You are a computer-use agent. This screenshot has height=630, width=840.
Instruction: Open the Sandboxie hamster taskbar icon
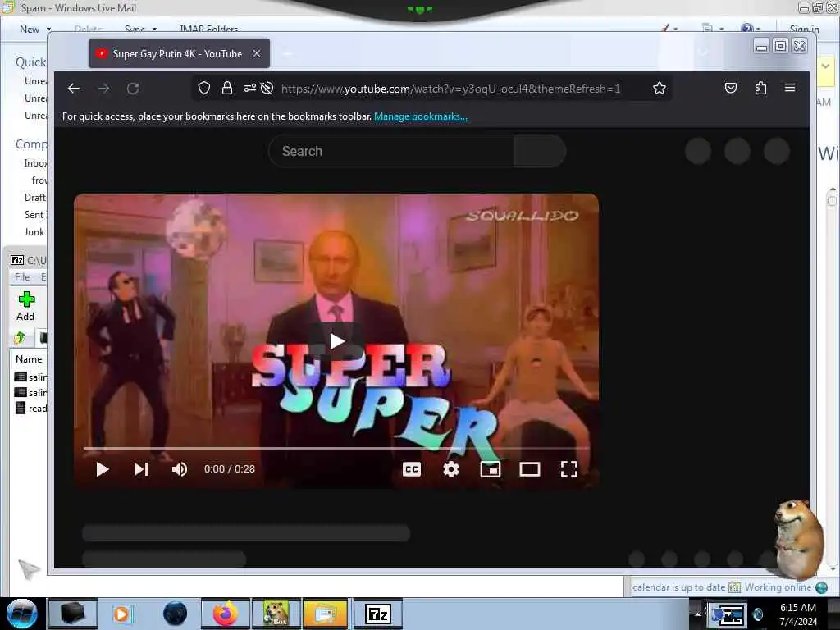276,614
